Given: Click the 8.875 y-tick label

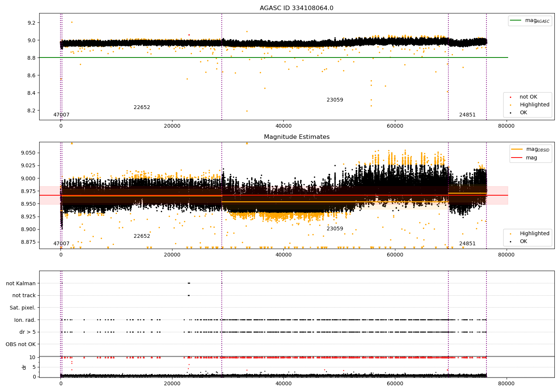Looking at the screenshot, I should pos(28,242).
